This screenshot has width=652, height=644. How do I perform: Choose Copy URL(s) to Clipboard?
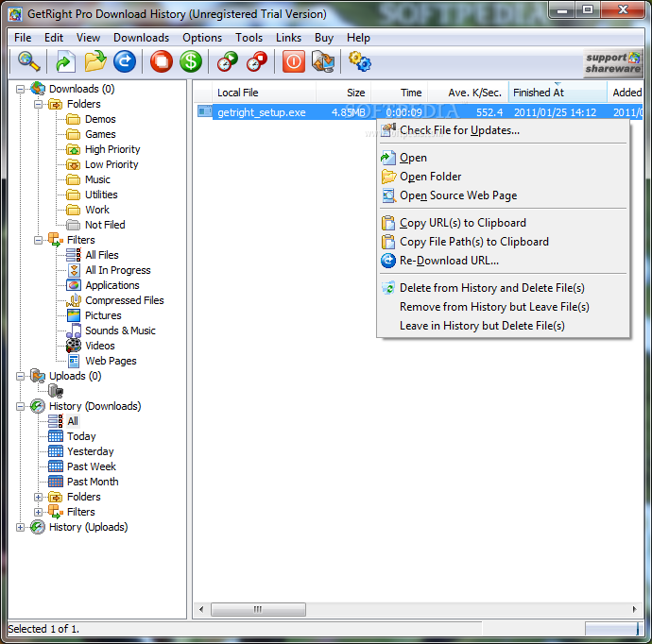pos(503,223)
